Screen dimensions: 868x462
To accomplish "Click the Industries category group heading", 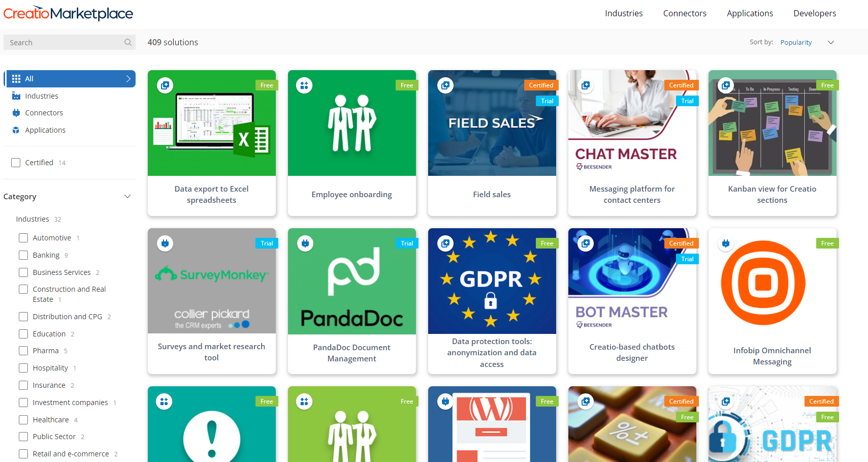I will pyautogui.click(x=33, y=219).
